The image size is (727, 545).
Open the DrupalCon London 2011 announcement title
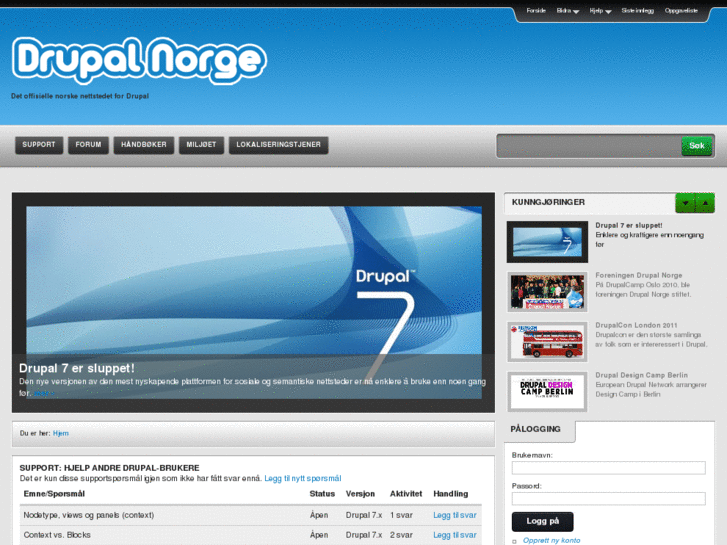click(x=636, y=325)
